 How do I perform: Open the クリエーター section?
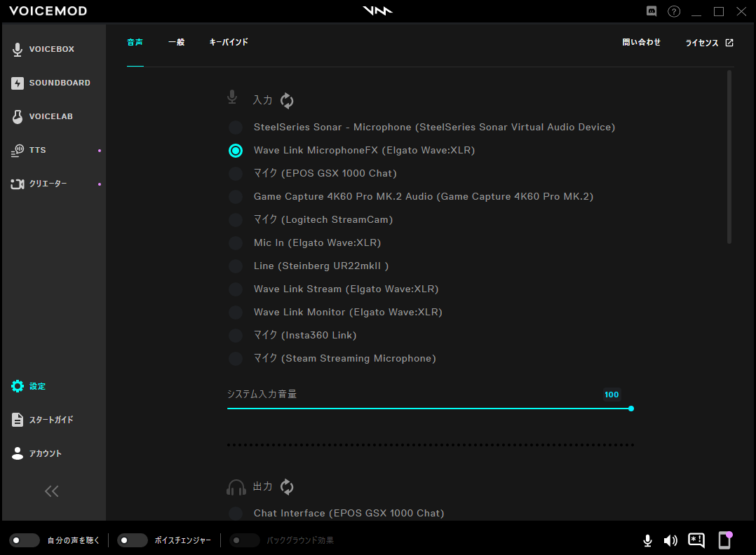[x=39, y=184]
